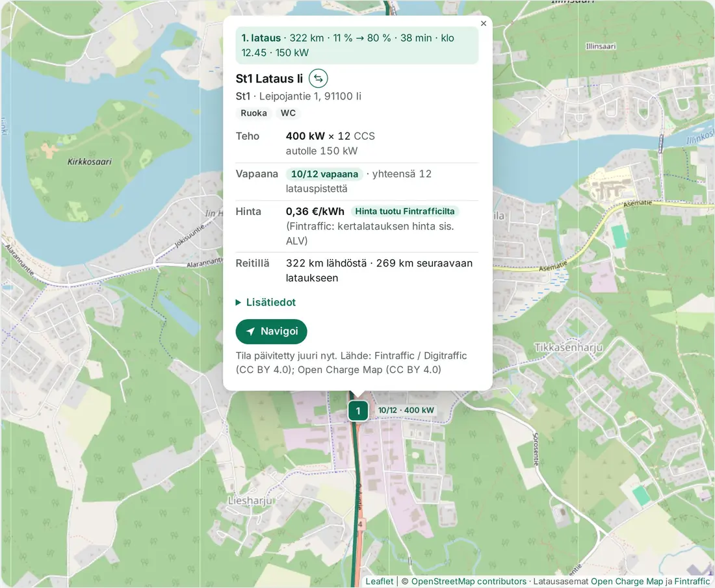This screenshot has height=588, width=715.
Task: Click the 322 km lähdöstä route text
Action: (326, 263)
